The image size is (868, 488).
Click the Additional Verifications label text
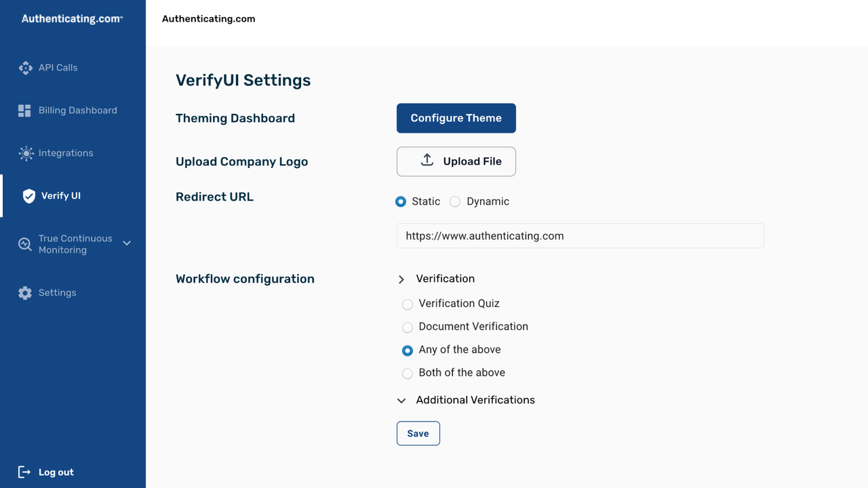pyautogui.click(x=475, y=400)
